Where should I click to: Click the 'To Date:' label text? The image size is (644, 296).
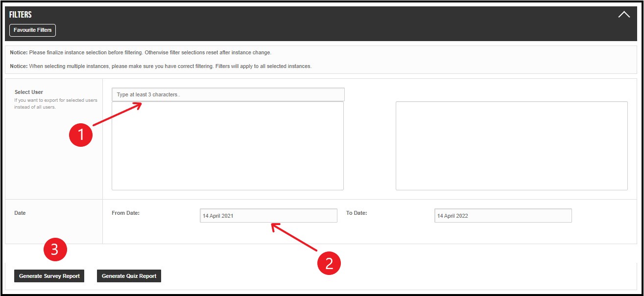click(357, 213)
